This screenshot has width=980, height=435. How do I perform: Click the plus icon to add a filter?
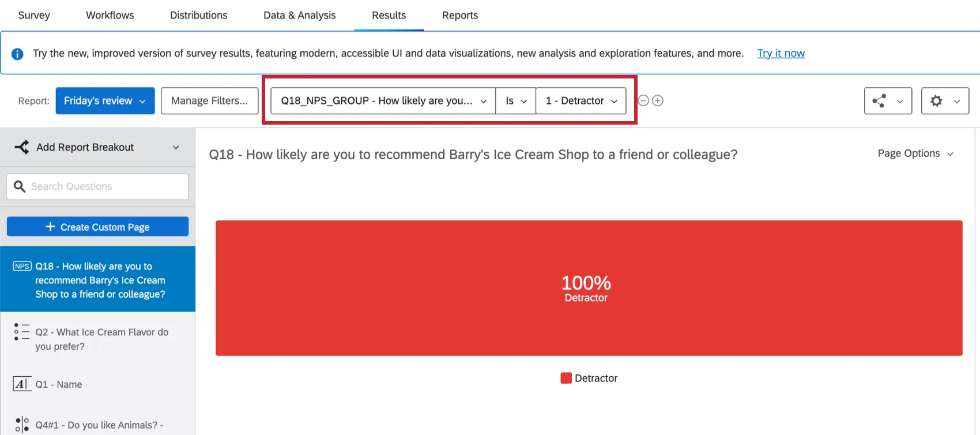click(658, 100)
